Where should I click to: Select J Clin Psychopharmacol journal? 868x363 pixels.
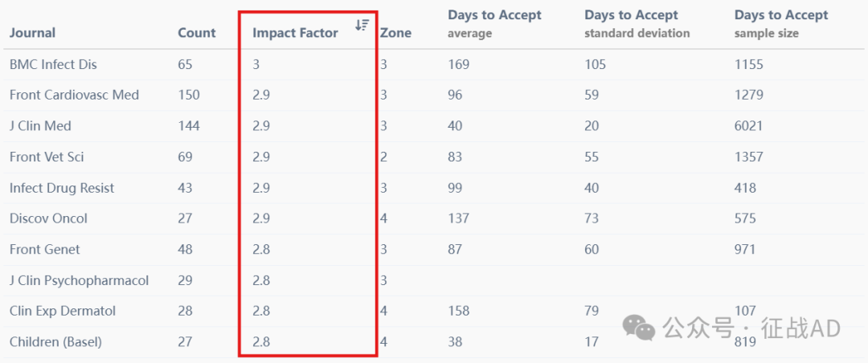pyautogui.click(x=79, y=280)
